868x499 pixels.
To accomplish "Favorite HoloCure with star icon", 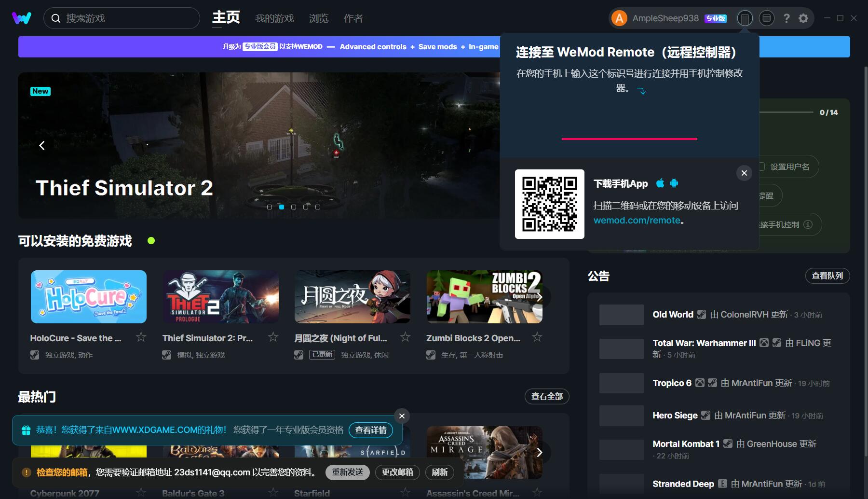I will pyautogui.click(x=141, y=337).
